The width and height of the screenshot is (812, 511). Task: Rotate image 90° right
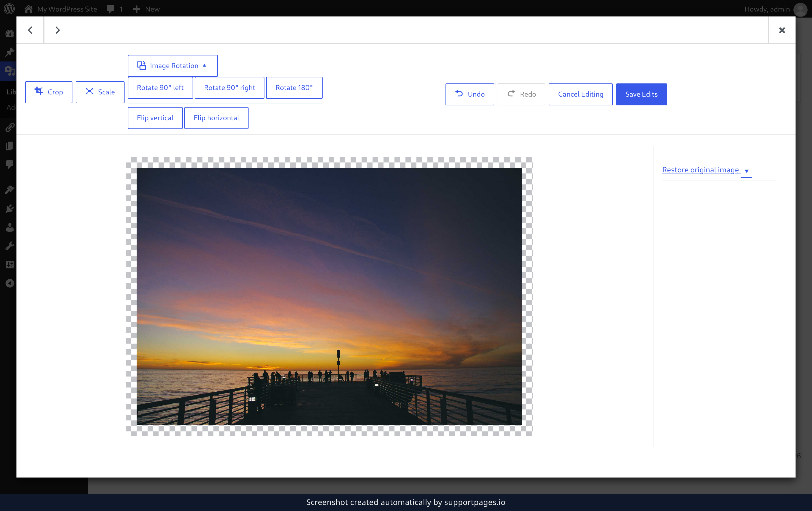pyautogui.click(x=229, y=88)
